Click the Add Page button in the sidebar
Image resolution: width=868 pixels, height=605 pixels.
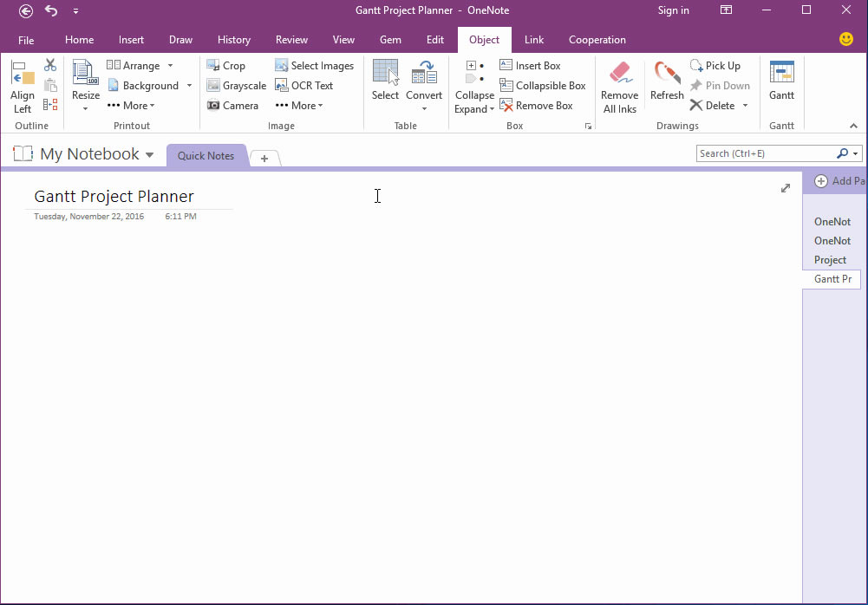837,180
